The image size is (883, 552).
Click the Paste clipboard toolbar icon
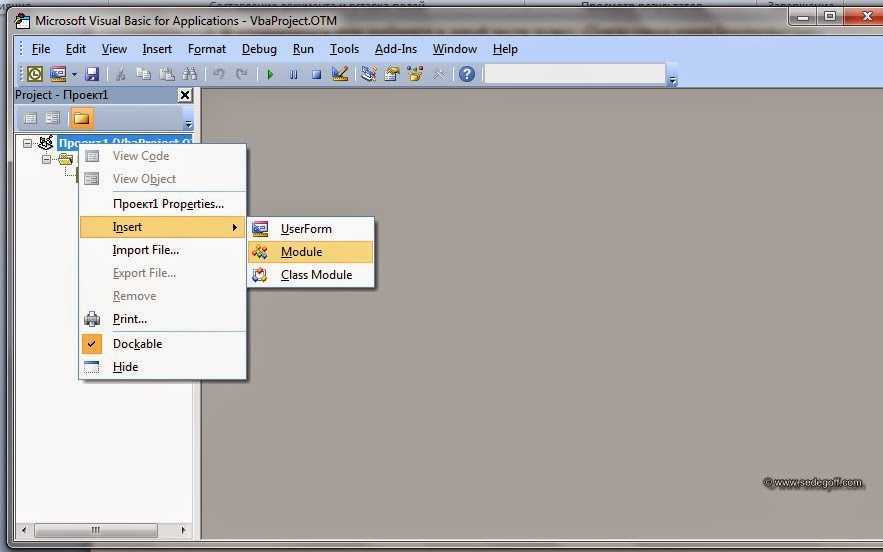click(x=167, y=74)
